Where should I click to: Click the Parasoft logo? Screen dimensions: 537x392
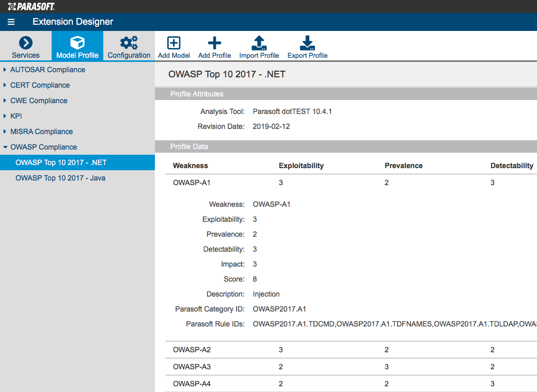[31, 7]
